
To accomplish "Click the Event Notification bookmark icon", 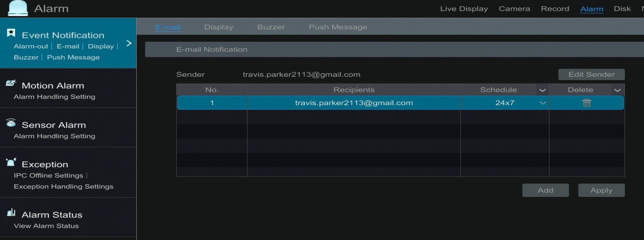I will coord(11,33).
